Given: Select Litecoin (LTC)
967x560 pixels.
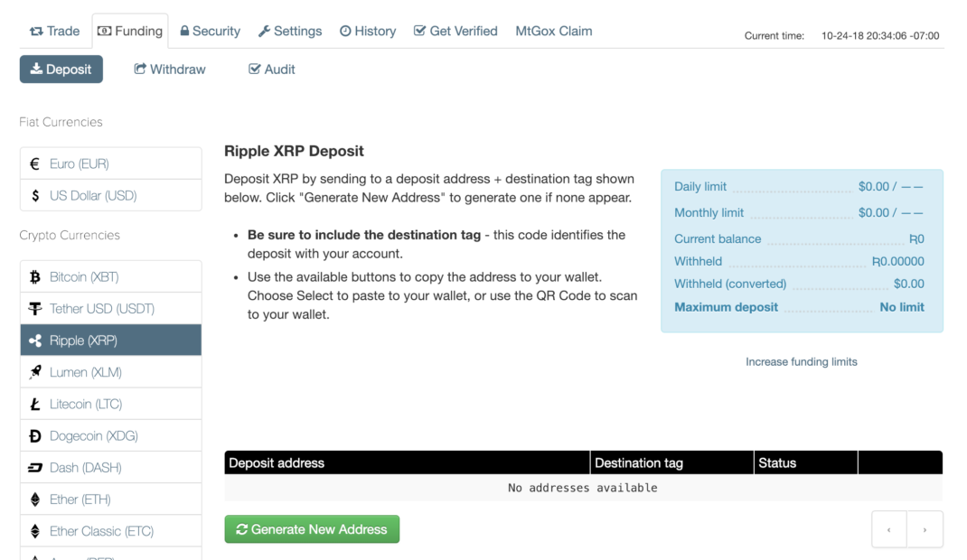Looking at the screenshot, I should (111, 404).
